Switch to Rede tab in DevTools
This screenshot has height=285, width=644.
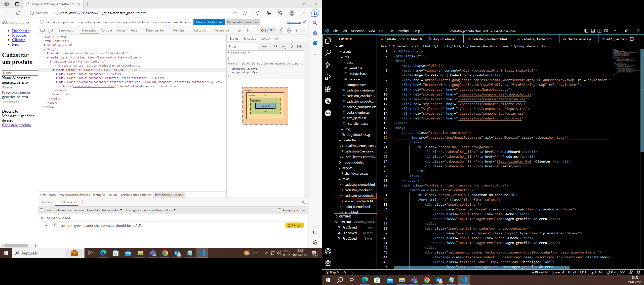tap(134, 30)
